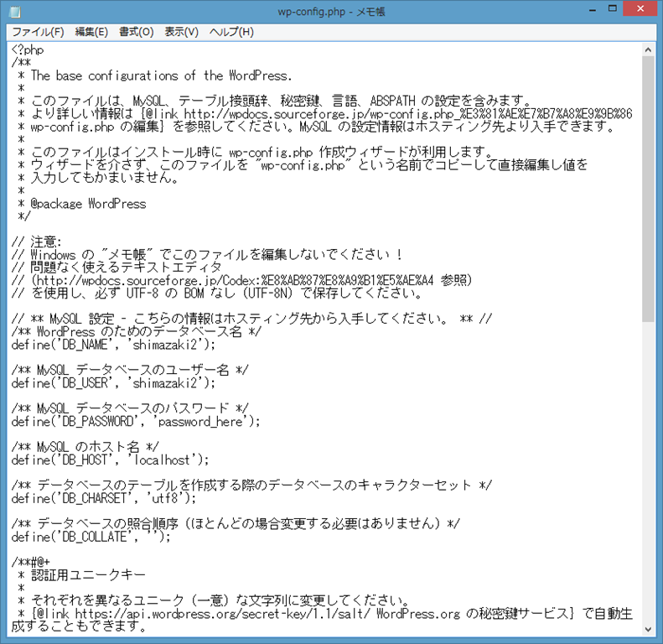Click the define('DB_COLLATE', '') line
Screen dimensions: 663x644
coord(91,537)
